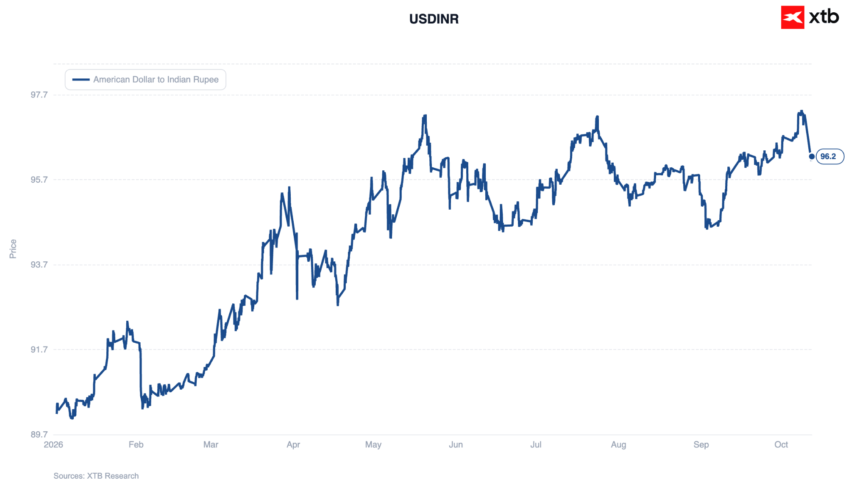Image resolution: width=868 pixels, height=488 pixels.
Task: Select the 97.7 y-axis label
Action: click(39, 94)
